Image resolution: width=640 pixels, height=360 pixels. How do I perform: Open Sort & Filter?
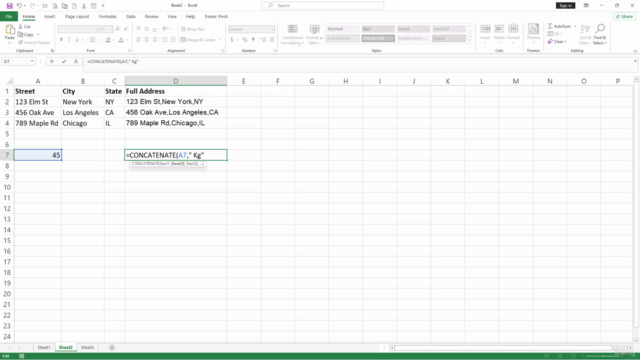click(x=585, y=34)
